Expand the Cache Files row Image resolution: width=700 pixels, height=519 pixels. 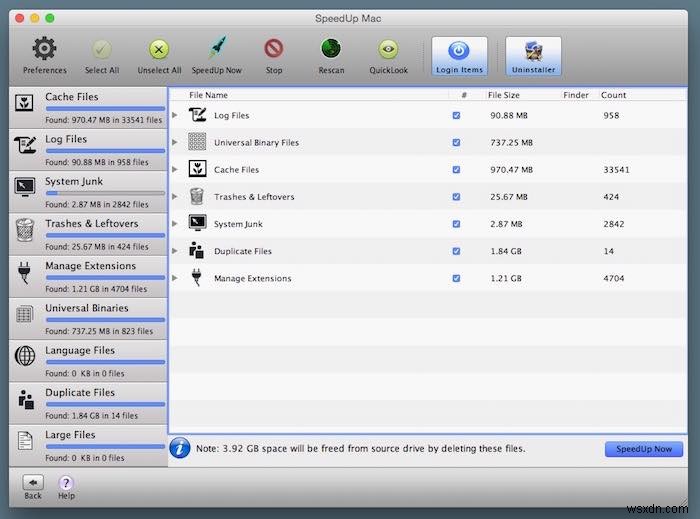(175, 170)
